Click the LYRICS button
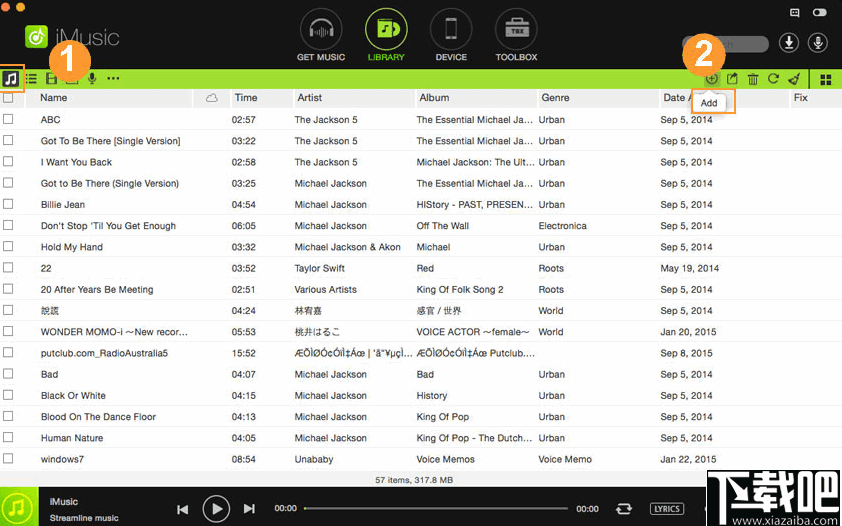This screenshot has height=526, width=842. pos(667,509)
